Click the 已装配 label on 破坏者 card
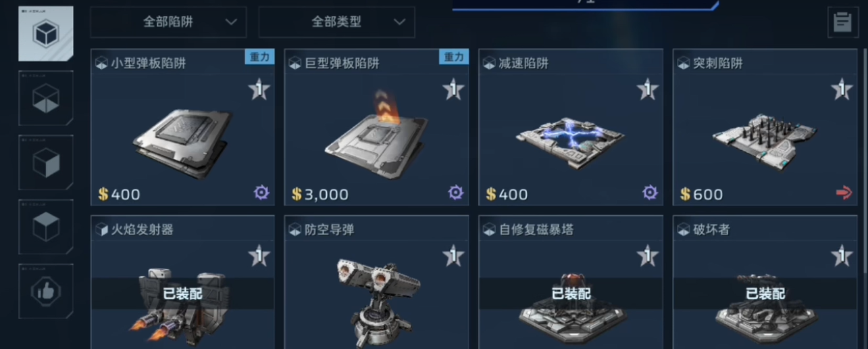Viewport: 868px width, 349px height. coord(765,294)
